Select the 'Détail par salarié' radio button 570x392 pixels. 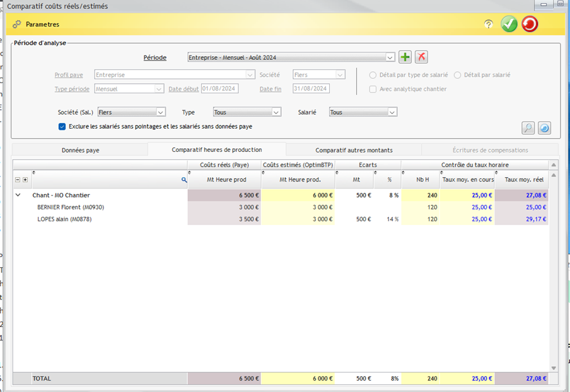[457, 74]
